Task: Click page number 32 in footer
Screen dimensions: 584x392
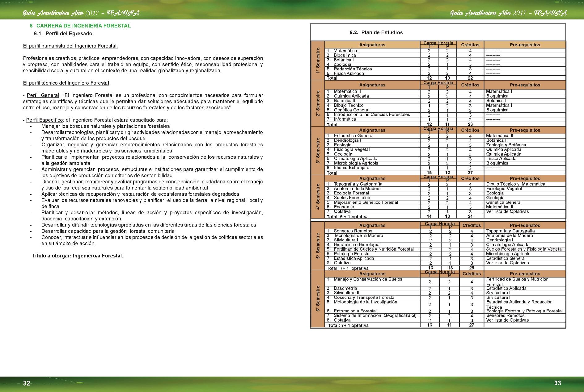Action: pos(27,383)
